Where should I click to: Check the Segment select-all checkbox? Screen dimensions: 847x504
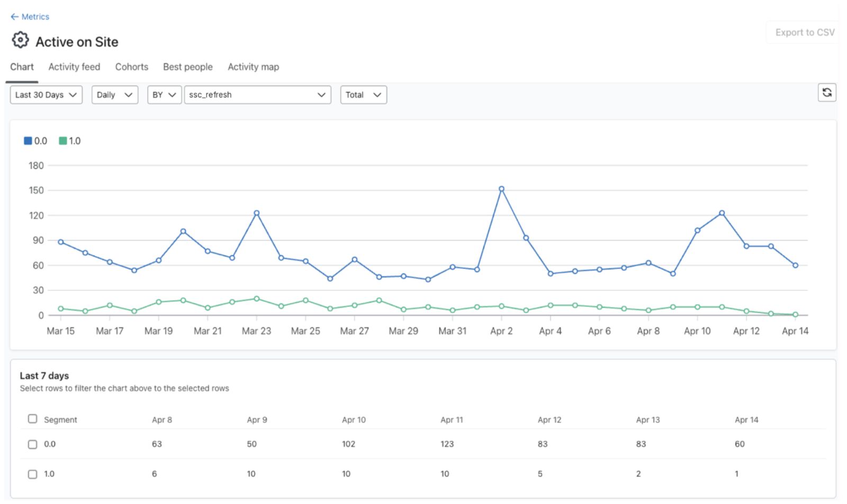pos(32,419)
